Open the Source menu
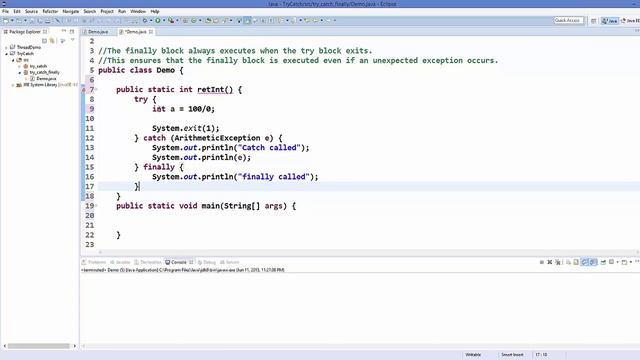 click(x=31, y=11)
